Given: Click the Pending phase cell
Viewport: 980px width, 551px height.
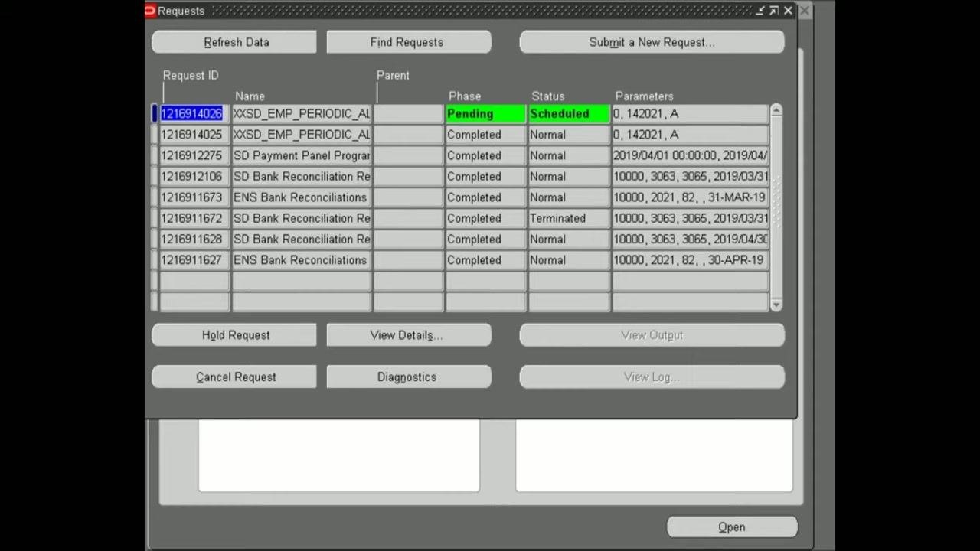Looking at the screenshot, I should pos(485,113).
